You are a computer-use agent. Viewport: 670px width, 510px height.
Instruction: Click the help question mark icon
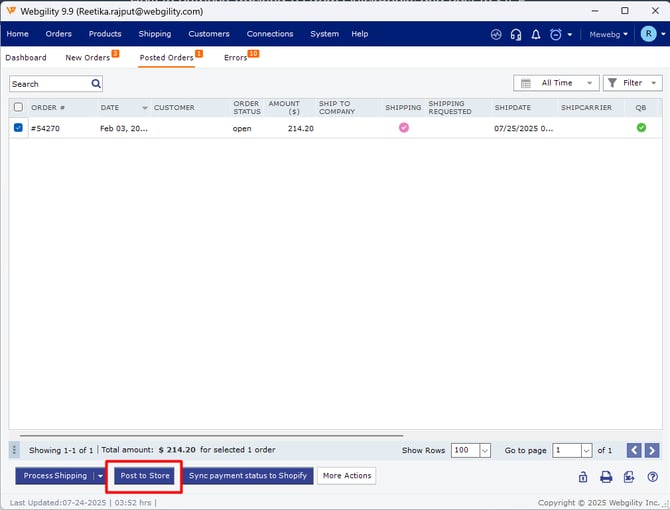point(653,477)
